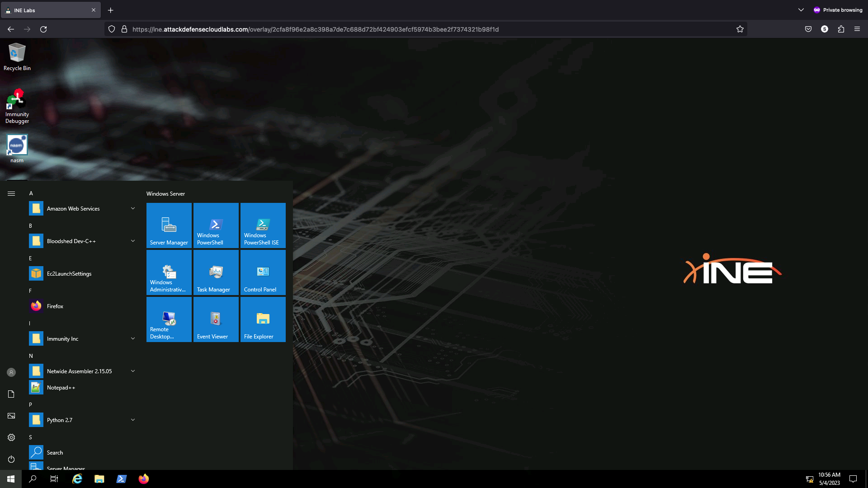Image resolution: width=868 pixels, height=488 pixels.
Task: Open the browser Extensions menu
Action: (841, 29)
